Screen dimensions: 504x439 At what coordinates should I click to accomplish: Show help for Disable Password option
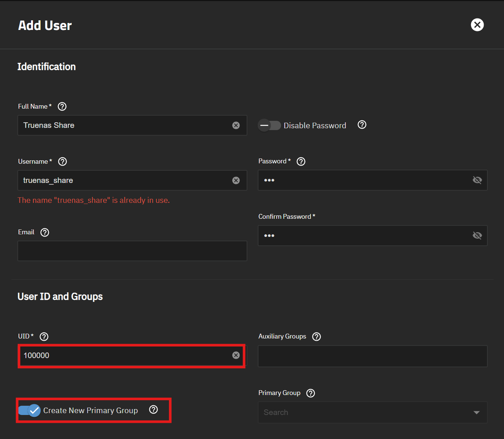click(x=362, y=125)
